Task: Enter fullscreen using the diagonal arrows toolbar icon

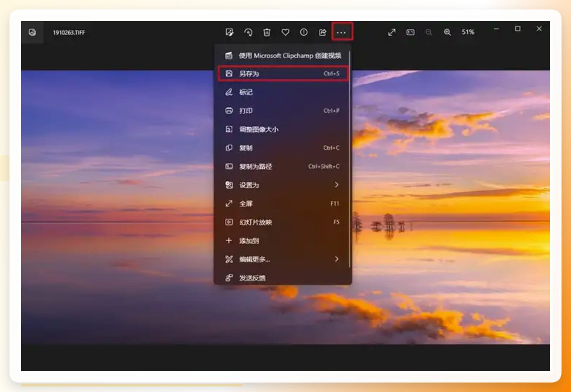Action: (392, 32)
